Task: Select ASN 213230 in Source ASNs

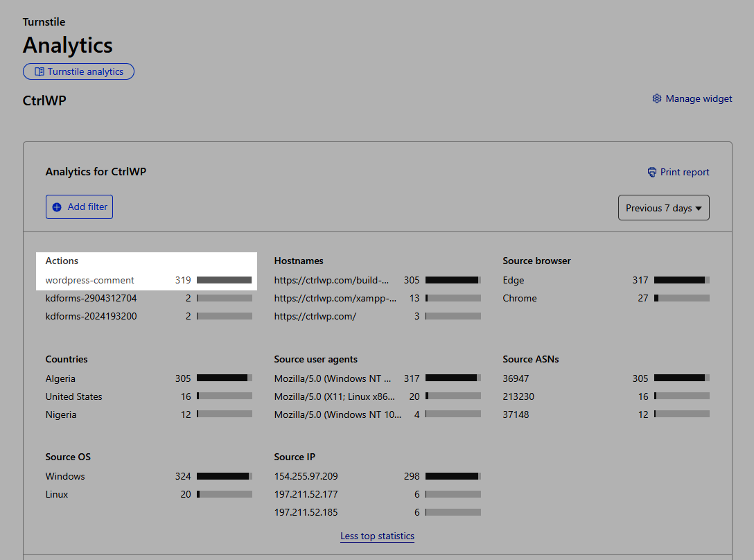Action: click(518, 396)
